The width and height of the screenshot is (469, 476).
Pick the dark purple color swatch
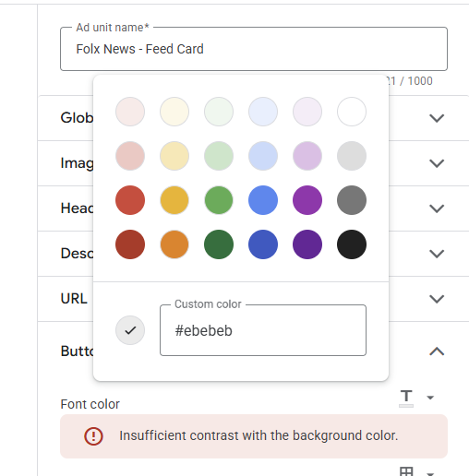pyautogui.click(x=307, y=244)
